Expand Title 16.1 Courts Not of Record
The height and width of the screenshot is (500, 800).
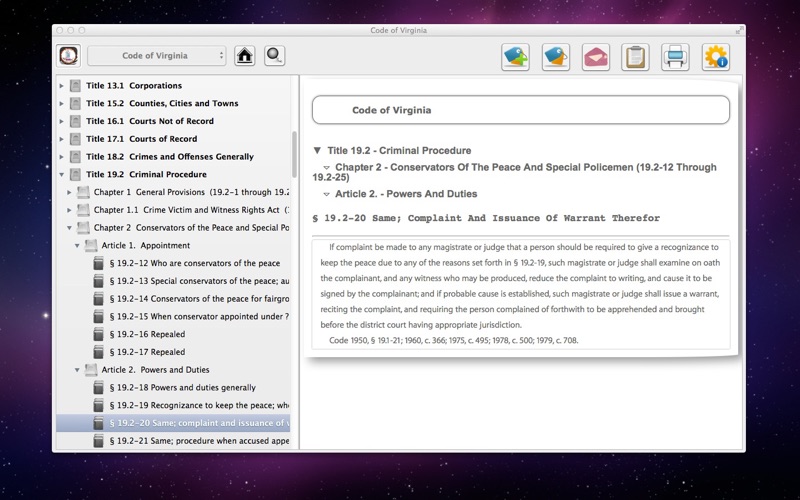62,121
